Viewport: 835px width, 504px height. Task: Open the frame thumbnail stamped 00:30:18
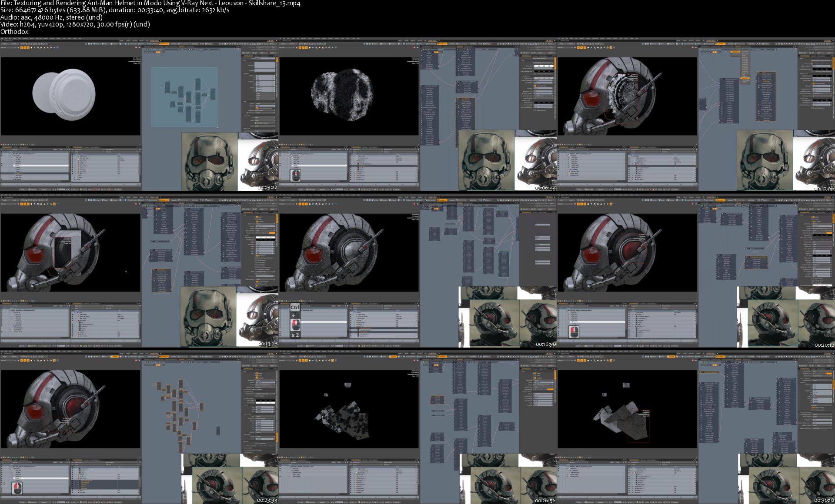pyautogui.click(x=696, y=428)
